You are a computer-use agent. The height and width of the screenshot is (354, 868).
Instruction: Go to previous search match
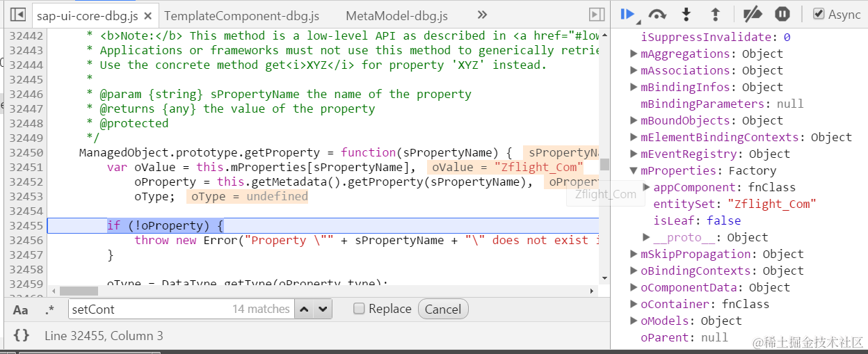tap(304, 309)
